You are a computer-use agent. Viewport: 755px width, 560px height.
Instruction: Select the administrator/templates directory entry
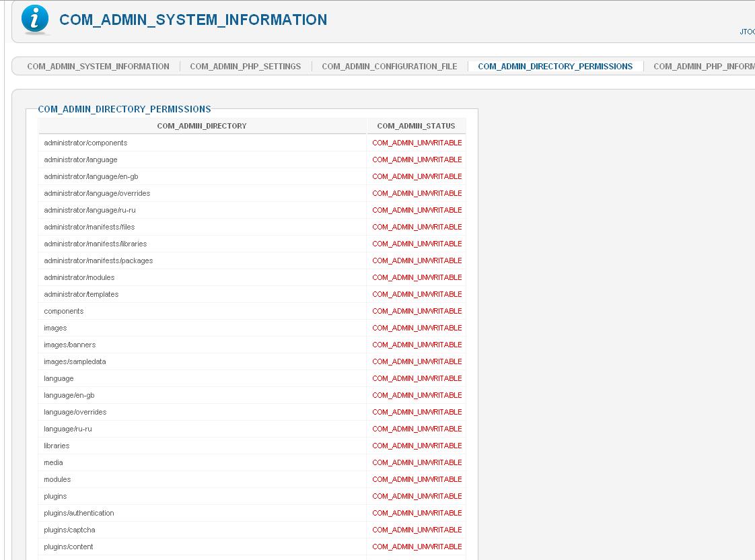click(x=81, y=294)
